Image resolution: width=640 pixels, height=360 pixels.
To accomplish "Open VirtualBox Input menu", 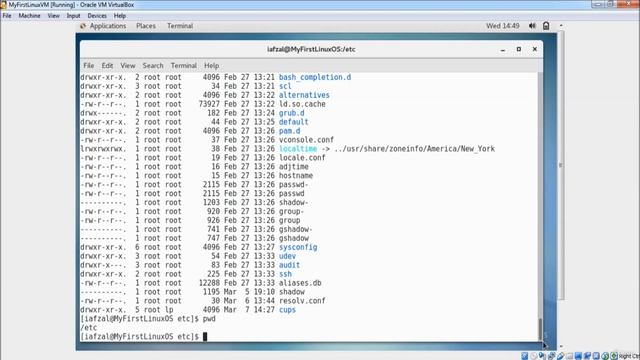I will click(x=73, y=16).
